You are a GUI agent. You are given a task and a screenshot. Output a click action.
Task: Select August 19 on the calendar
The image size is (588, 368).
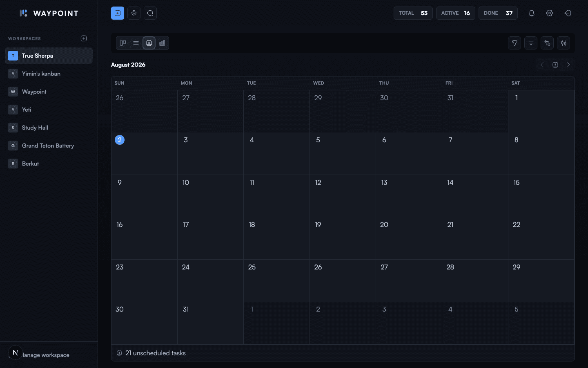pyautogui.click(x=343, y=238)
